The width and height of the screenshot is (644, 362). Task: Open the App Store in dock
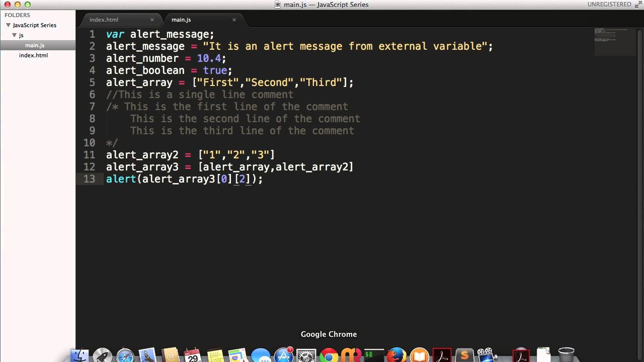pos(284,355)
